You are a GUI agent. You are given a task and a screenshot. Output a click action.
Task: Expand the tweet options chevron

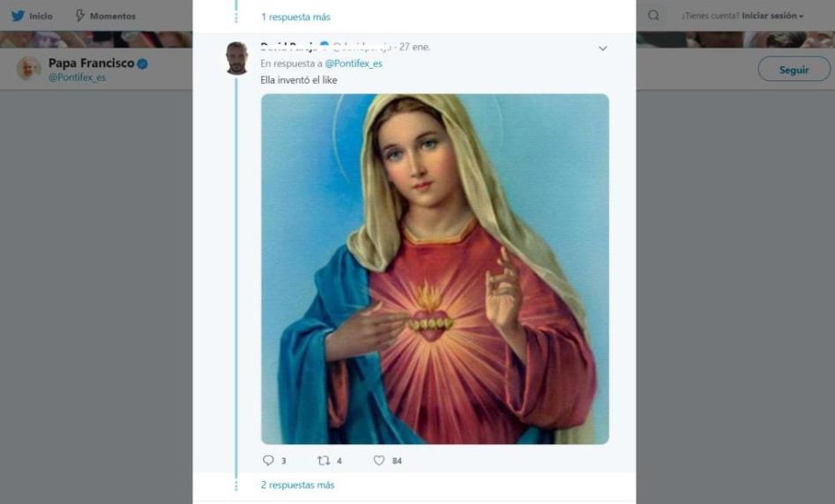pyautogui.click(x=602, y=48)
